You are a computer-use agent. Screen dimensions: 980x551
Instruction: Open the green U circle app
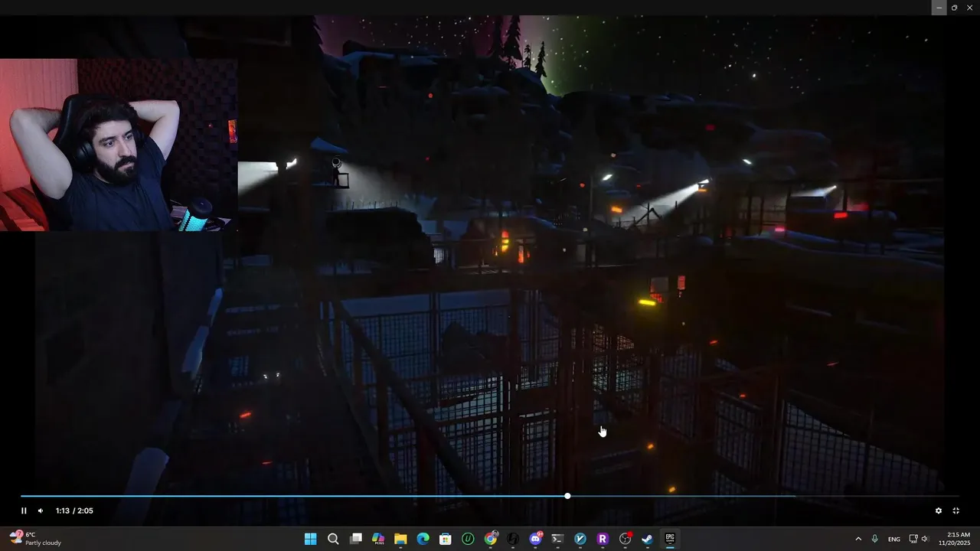coord(468,539)
